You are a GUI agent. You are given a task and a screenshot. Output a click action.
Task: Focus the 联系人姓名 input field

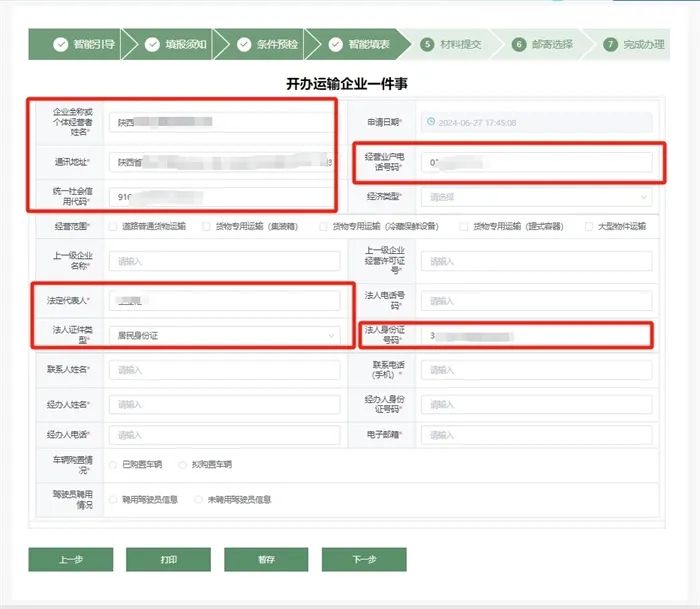pos(224,370)
